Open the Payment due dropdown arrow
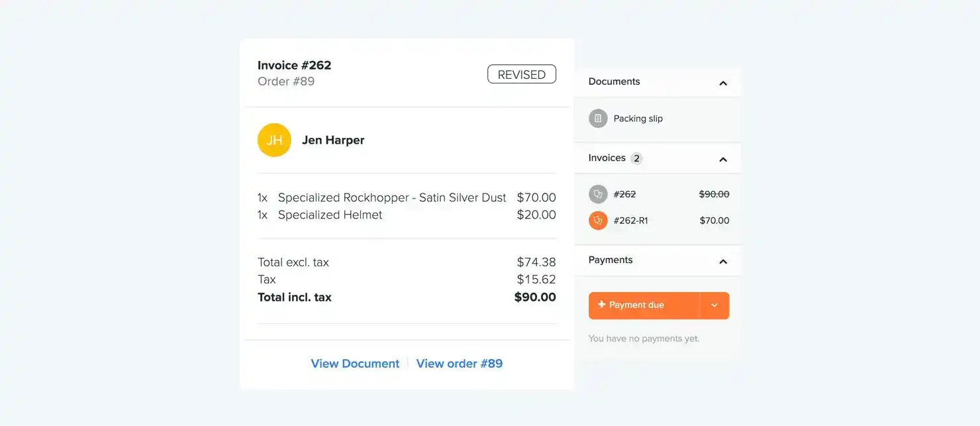Image resolution: width=980 pixels, height=426 pixels. (x=714, y=305)
